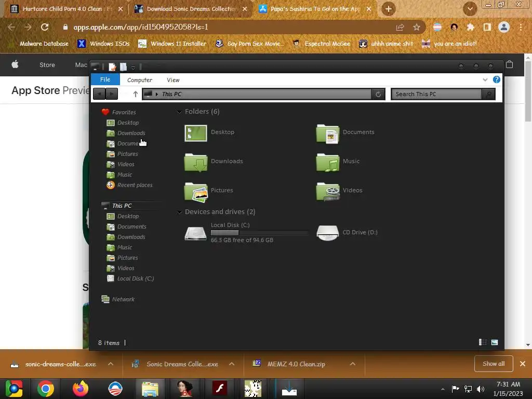Open quick access toolbar dropdown arrow
The image size is (532, 399).
[x=134, y=67]
